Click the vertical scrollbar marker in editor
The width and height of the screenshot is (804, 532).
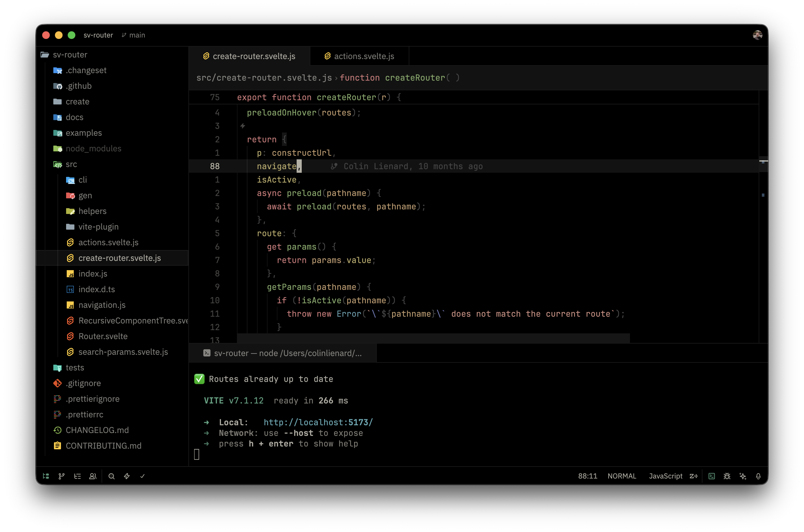[763, 162]
